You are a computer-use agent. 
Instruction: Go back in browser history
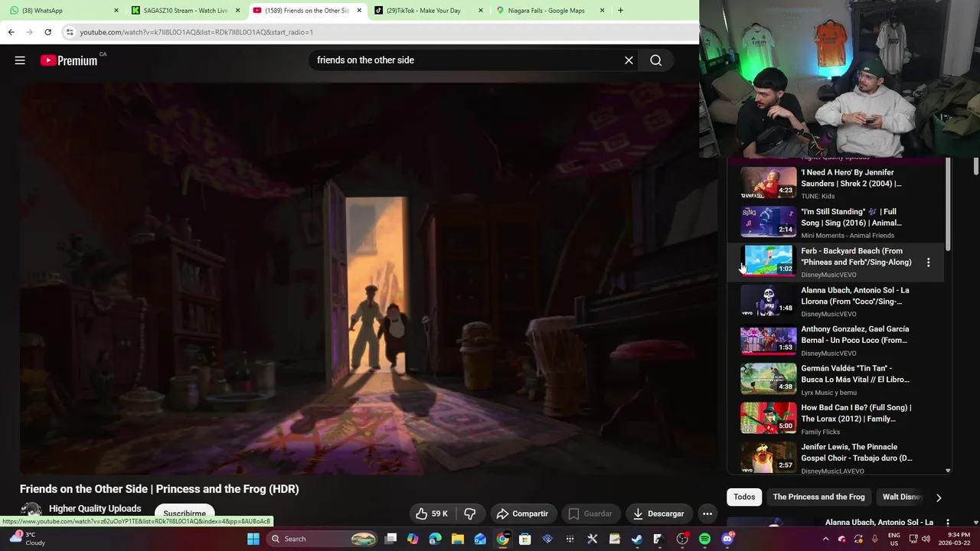pyautogui.click(x=11, y=32)
